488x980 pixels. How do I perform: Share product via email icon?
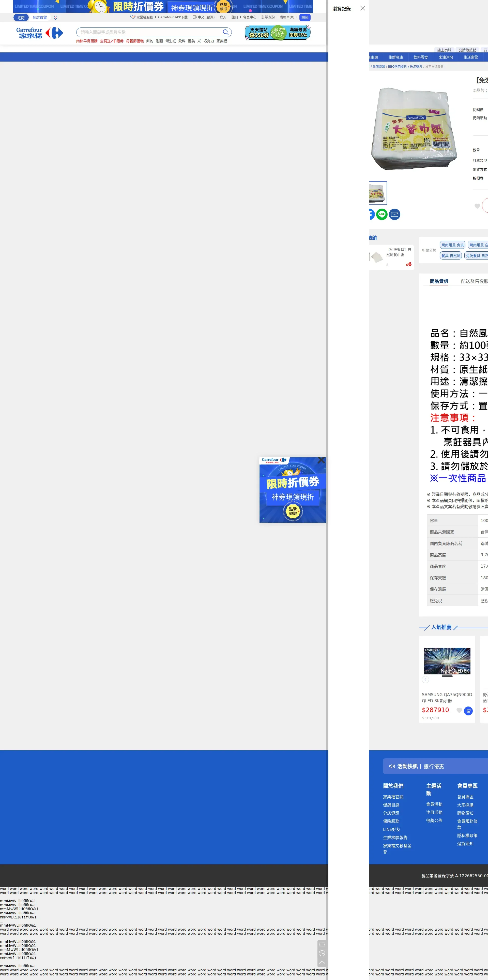pyautogui.click(x=394, y=214)
